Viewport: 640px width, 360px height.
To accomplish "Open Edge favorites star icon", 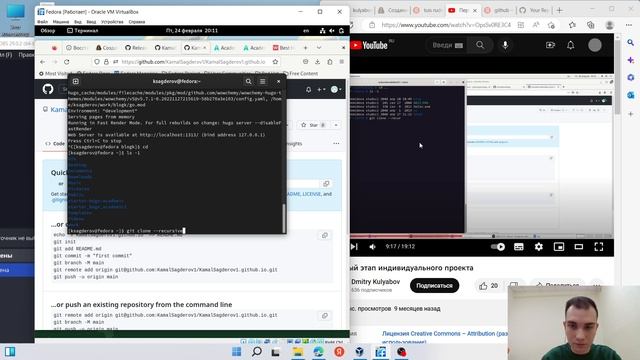I will (572, 25).
